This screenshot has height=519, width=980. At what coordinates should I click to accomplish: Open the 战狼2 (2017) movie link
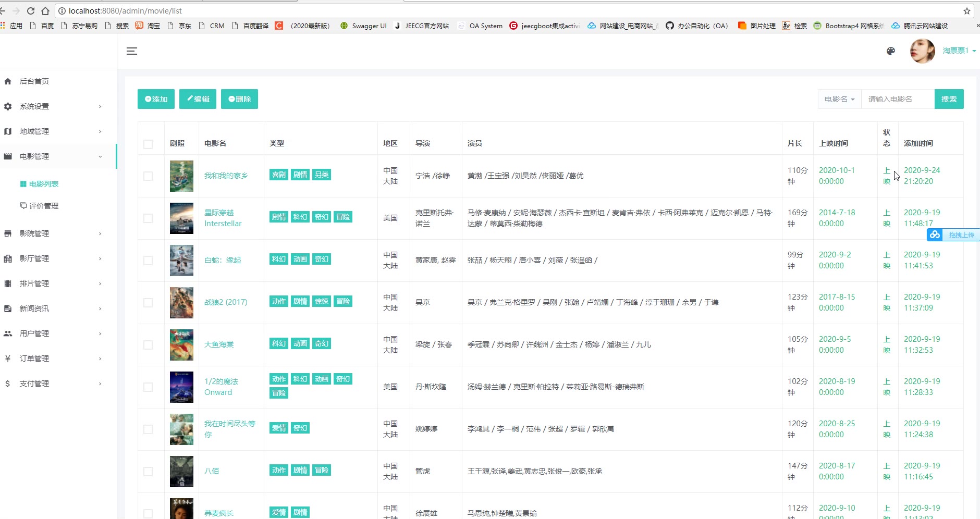point(226,302)
